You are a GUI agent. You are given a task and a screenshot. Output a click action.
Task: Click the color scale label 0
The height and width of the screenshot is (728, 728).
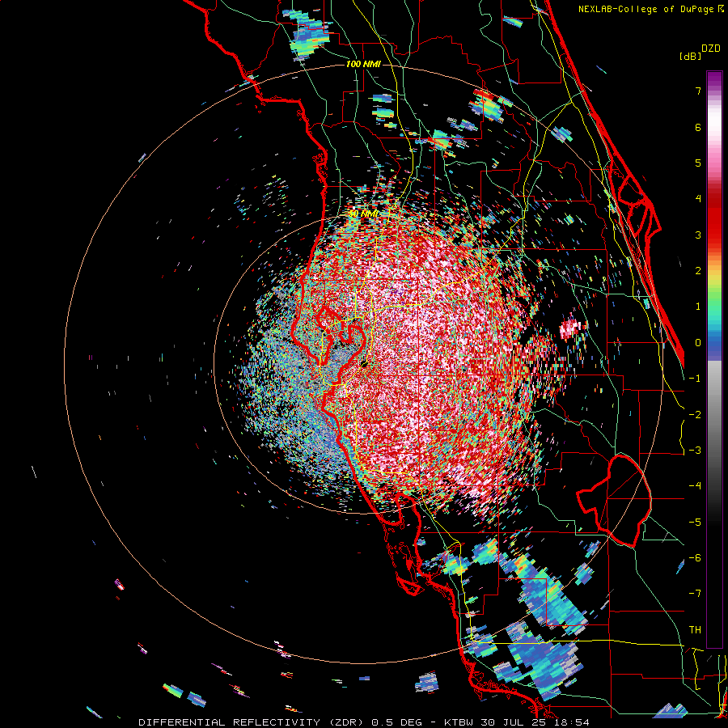point(698,343)
